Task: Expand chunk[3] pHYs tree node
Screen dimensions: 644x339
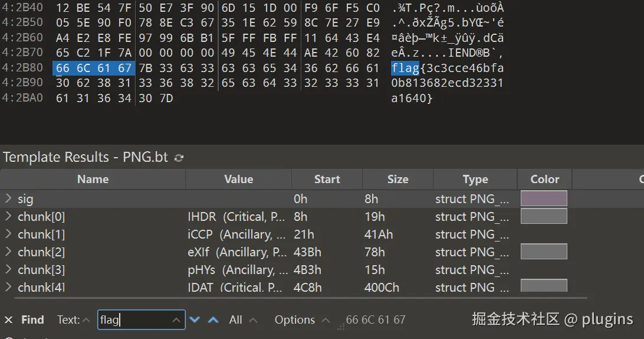Action: click(8, 270)
